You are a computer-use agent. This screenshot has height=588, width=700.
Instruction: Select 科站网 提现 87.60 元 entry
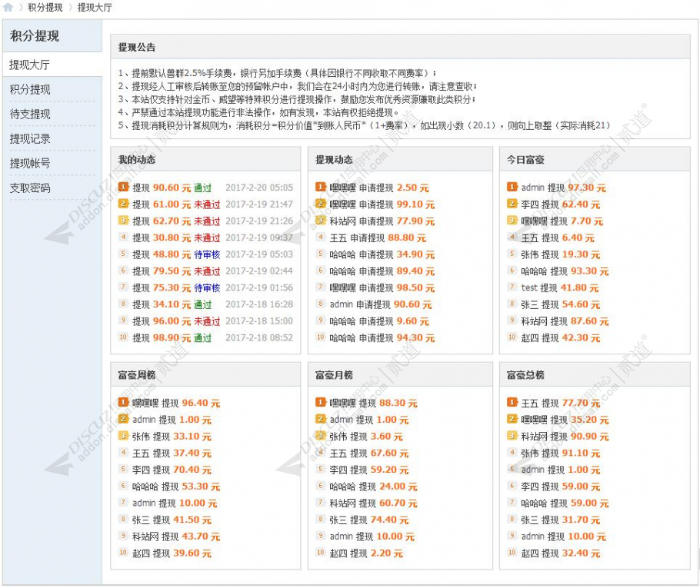click(565, 321)
